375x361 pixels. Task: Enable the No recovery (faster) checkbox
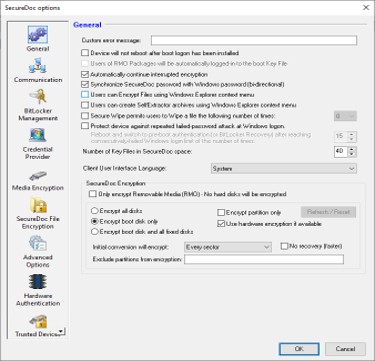point(284,246)
